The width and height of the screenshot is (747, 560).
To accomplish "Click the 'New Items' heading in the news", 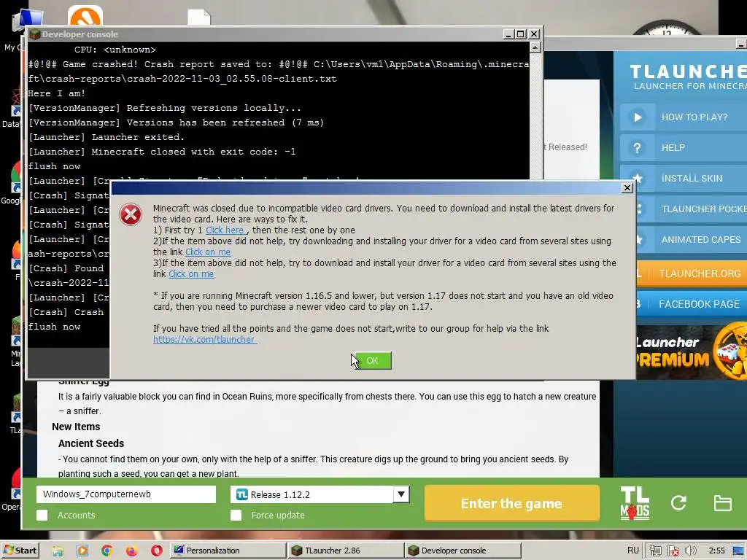I will [76, 427].
